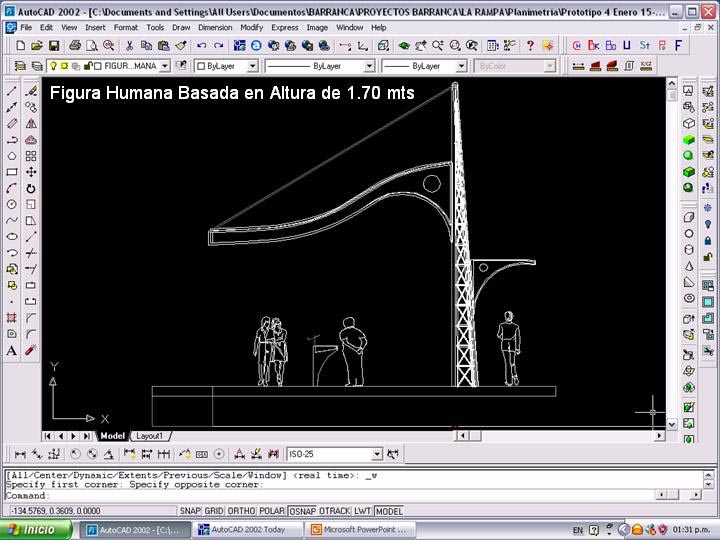Select the Line draw tool
The height and width of the screenshot is (540, 720).
point(12,92)
